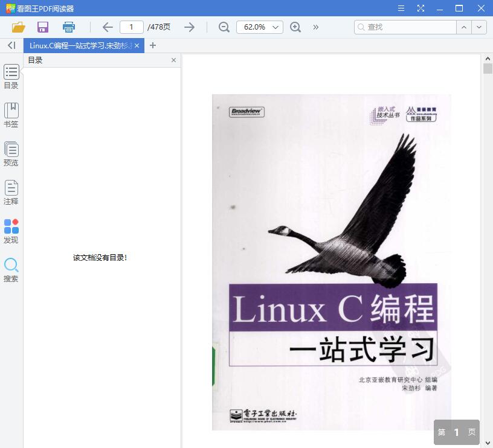Open the 搜索 search sidebar panel
The height and width of the screenshot is (448, 493).
(11, 270)
